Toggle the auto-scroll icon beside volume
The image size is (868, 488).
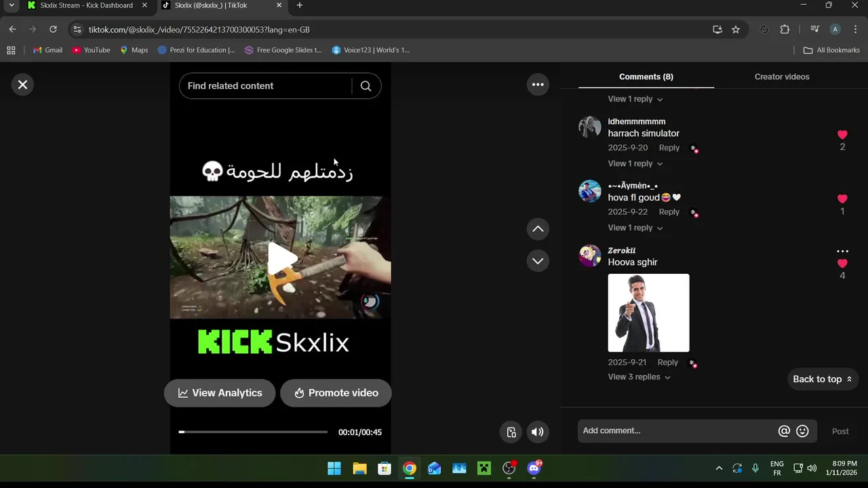(512, 432)
